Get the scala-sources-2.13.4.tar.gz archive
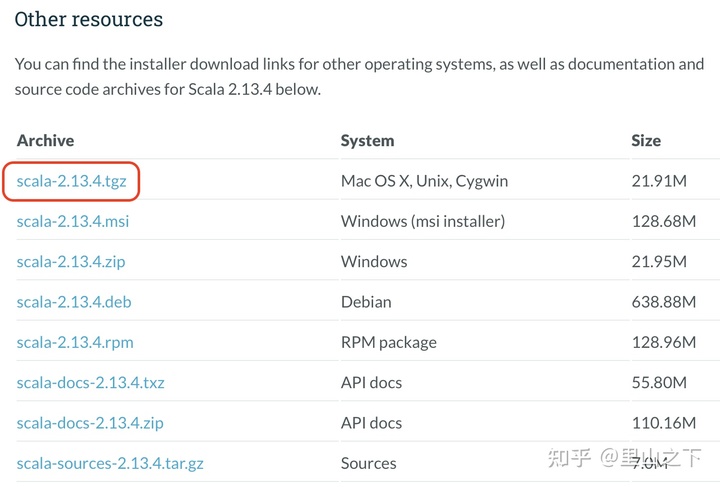720x487 pixels. [x=110, y=464]
